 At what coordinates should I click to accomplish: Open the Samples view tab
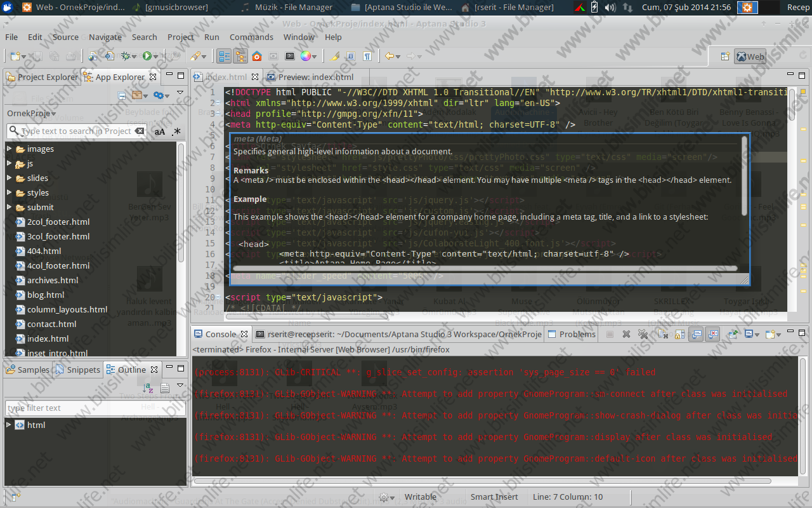tap(27, 370)
